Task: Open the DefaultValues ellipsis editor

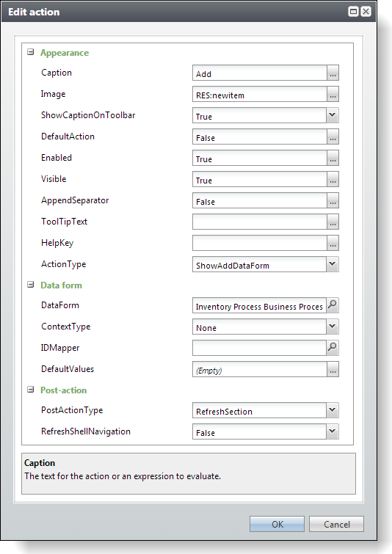Action: coord(333,369)
